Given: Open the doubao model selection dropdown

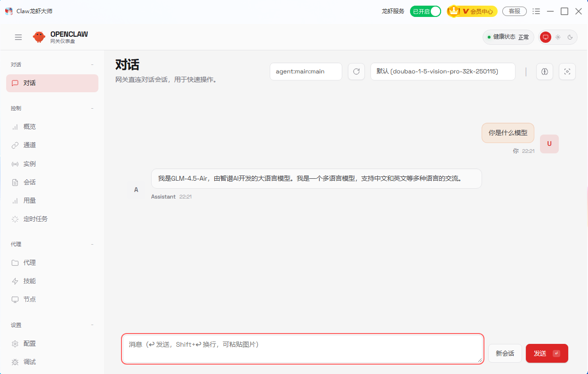Looking at the screenshot, I should tap(443, 72).
